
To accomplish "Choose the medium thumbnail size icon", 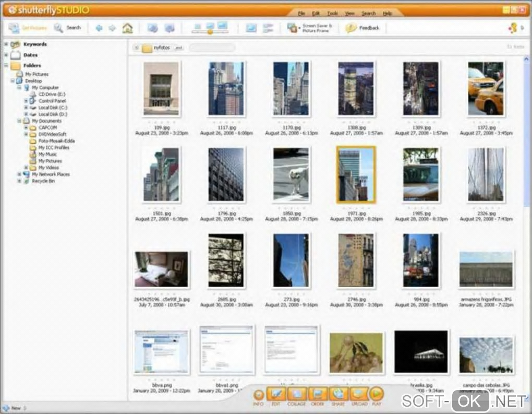I will click(x=210, y=26).
